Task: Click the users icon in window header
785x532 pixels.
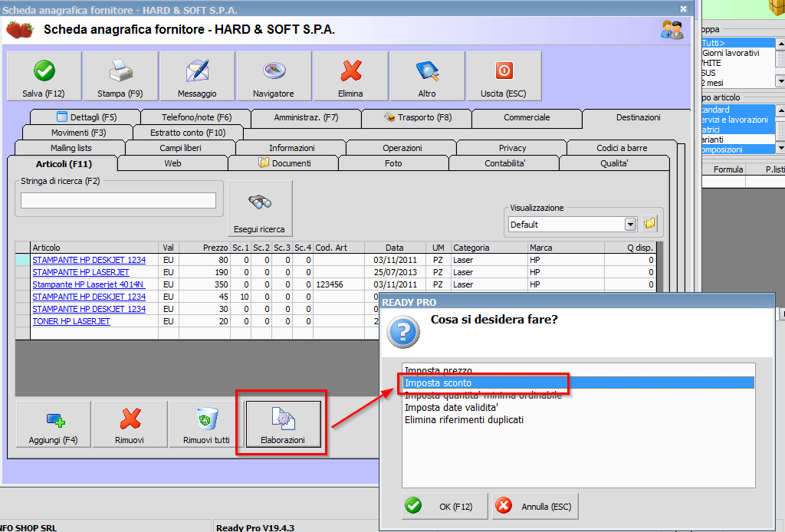Action: (672, 30)
